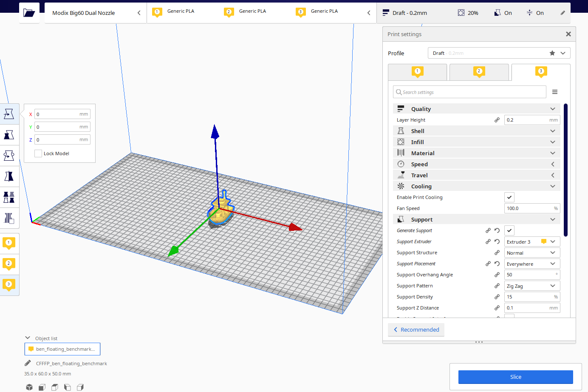The image size is (588, 392).
Task: Switch to extruder 2 settings tab
Action: point(479,72)
